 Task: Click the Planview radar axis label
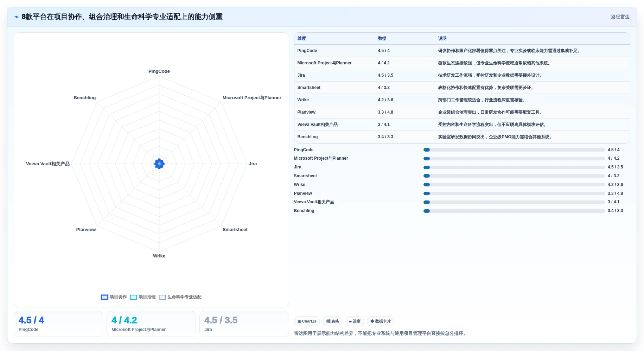click(86, 230)
